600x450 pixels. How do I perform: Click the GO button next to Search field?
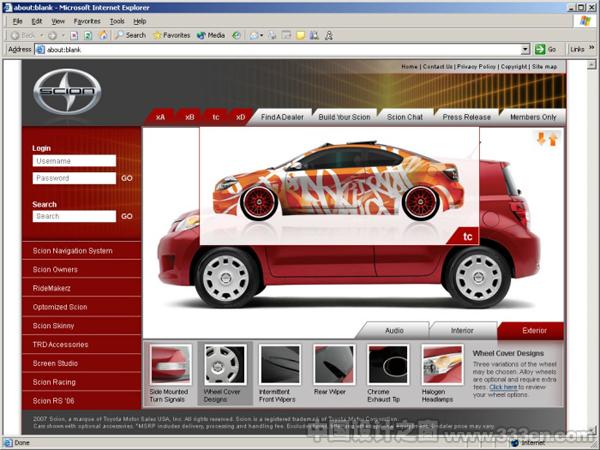pos(127,216)
